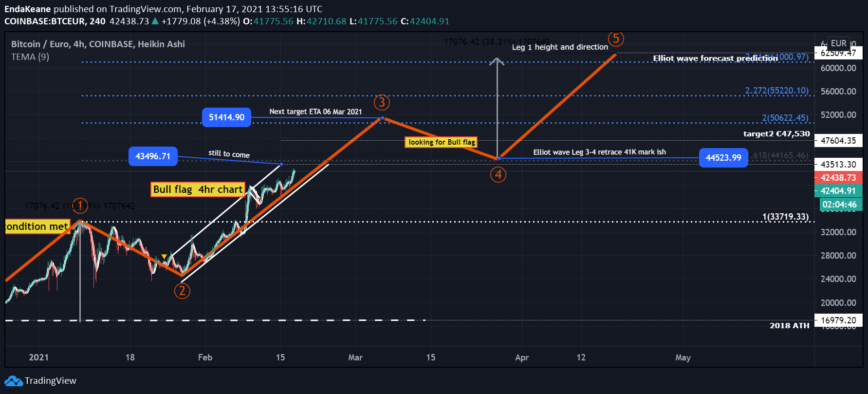The width and height of the screenshot is (868, 394).
Task: Click the TradingView cloud logo icon
Action: pyautogui.click(x=14, y=381)
